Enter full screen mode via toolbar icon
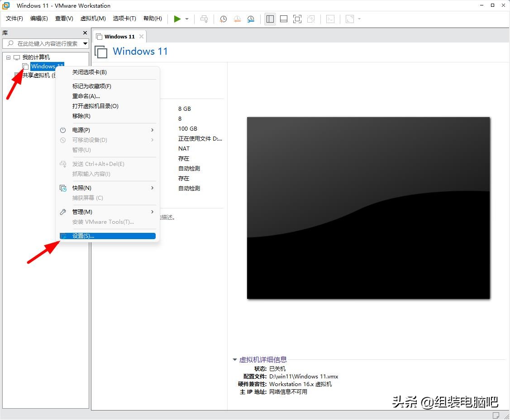 pyautogui.click(x=297, y=19)
